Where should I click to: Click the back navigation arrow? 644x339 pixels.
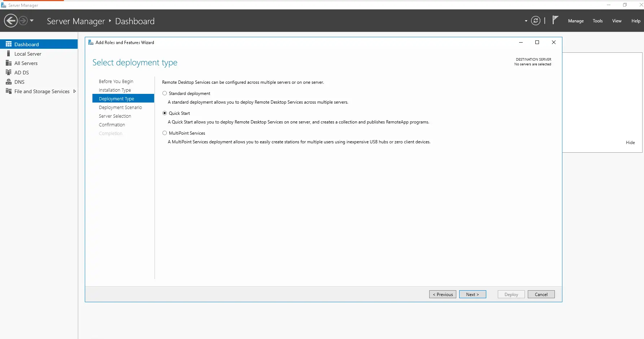pyautogui.click(x=10, y=21)
